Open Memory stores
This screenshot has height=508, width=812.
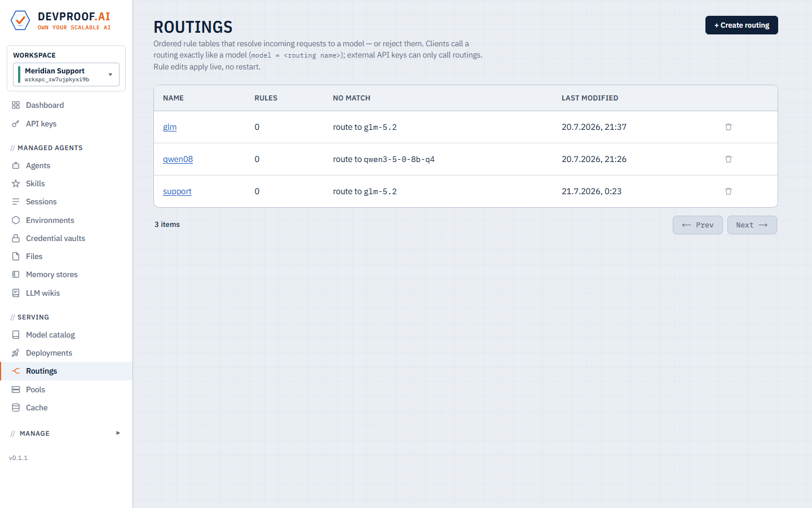66,274
